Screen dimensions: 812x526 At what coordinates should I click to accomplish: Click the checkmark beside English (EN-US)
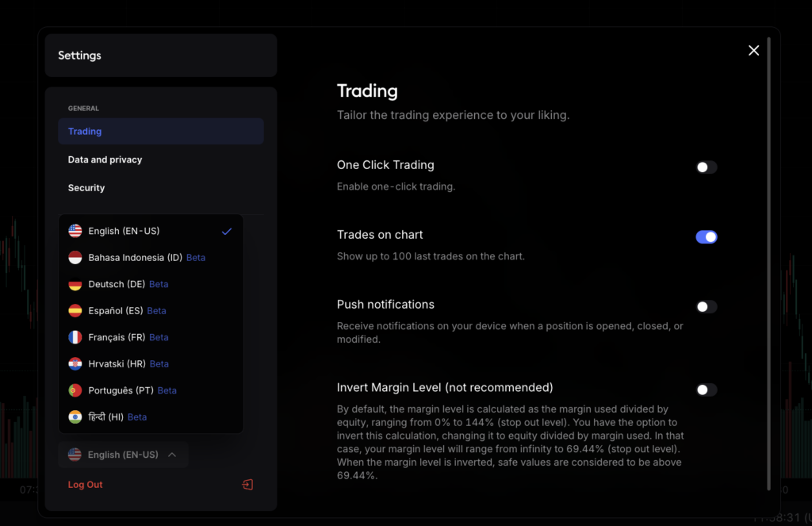pos(227,231)
